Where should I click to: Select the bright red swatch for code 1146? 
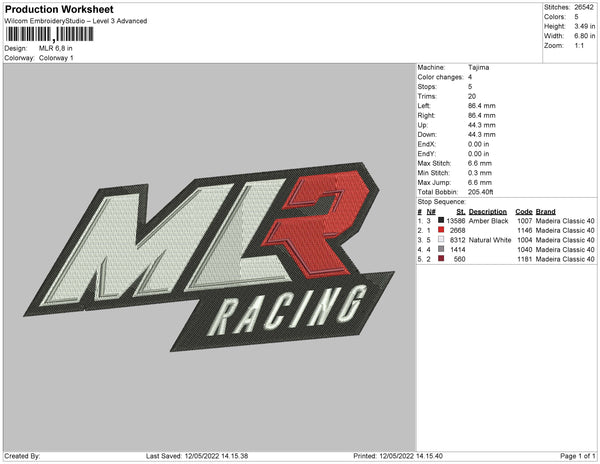pyautogui.click(x=441, y=230)
